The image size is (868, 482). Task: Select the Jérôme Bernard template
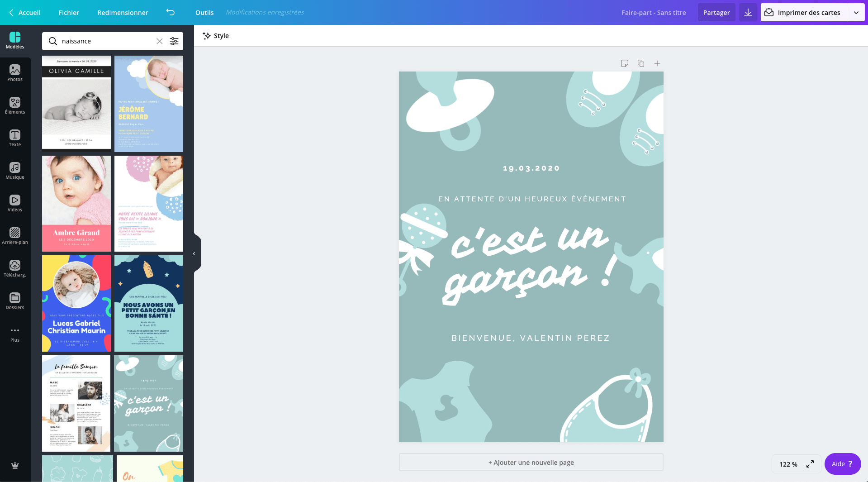pyautogui.click(x=149, y=104)
